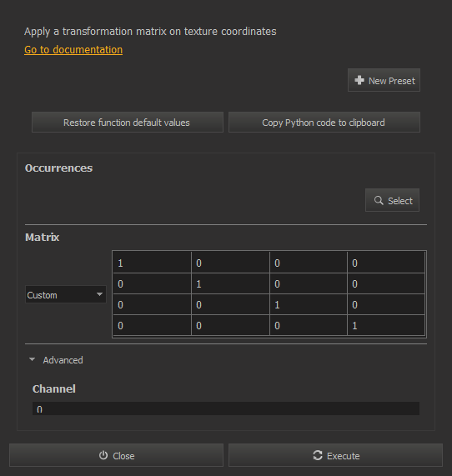Select matrix cell in row 4, column 1

[x=152, y=325]
